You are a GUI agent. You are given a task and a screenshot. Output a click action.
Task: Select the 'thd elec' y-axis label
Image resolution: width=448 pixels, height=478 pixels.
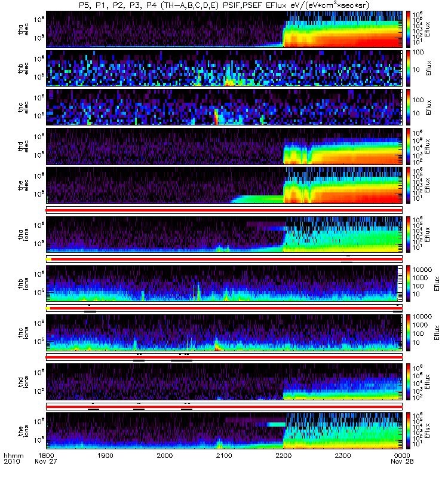click(x=23, y=146)
